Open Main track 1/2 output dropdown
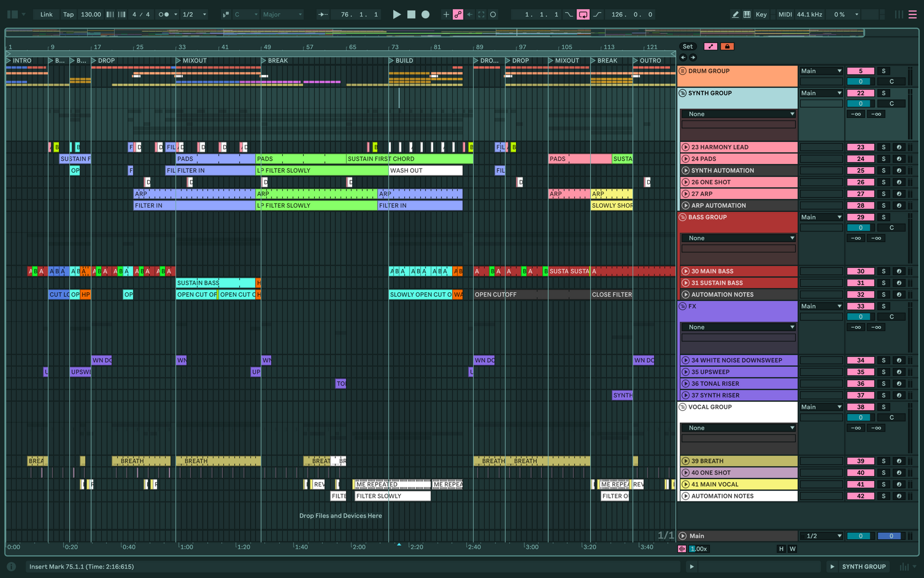Screen dimensions: 924x578 tap(821, 536)
